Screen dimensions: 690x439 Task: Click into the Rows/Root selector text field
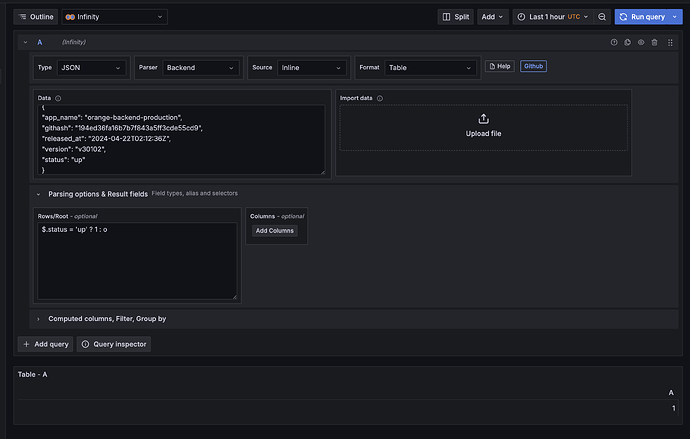pyautogui.click(x=136, y=260)
